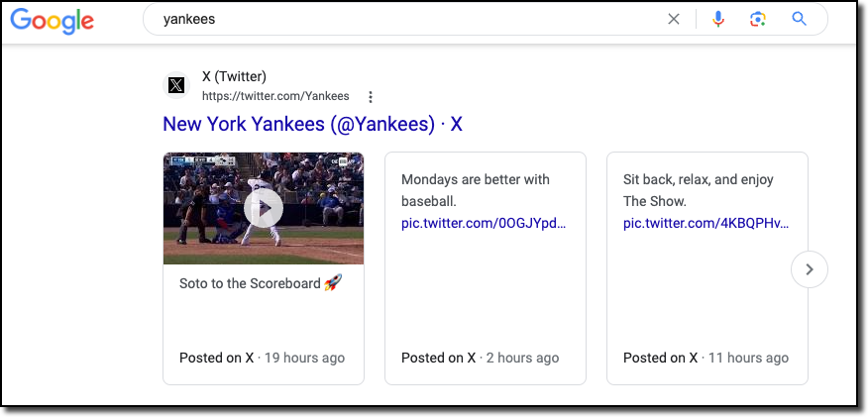Screen dimensions: 868x417
Task: Click the 'X (Twitter)' site name
Action: pyautogui.click(x=234, y=76)
